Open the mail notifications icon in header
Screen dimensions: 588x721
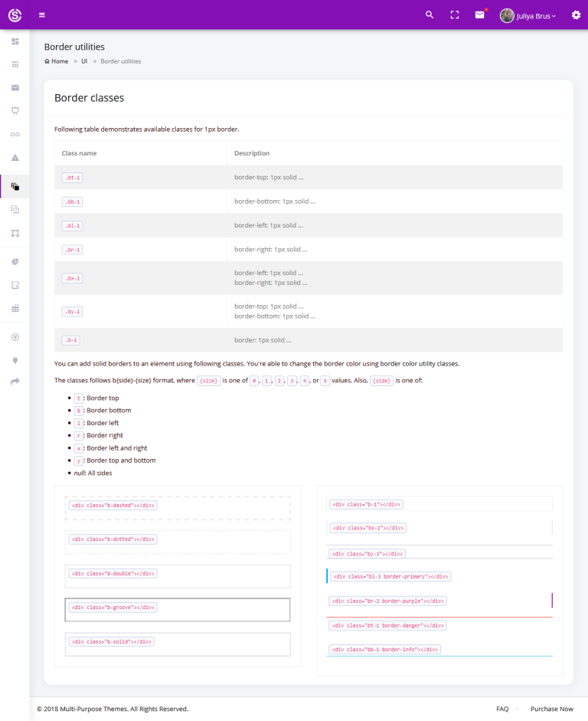point(479,15)
